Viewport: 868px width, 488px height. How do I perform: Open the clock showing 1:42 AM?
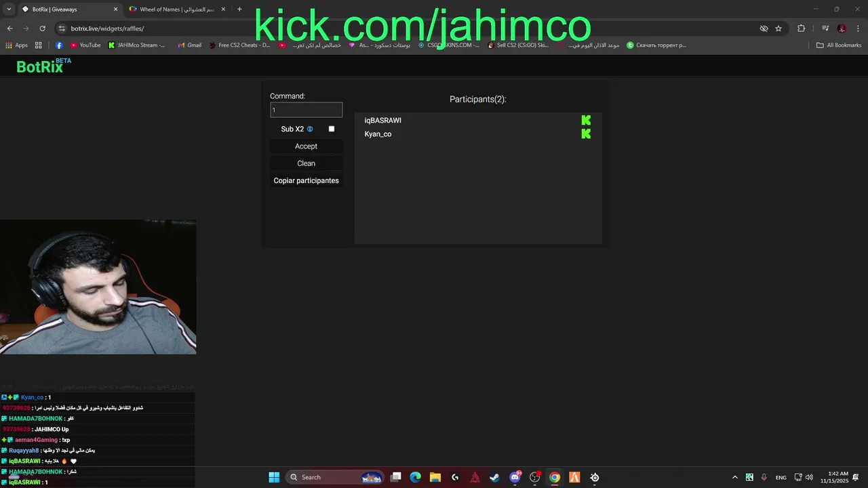(835, 477)
